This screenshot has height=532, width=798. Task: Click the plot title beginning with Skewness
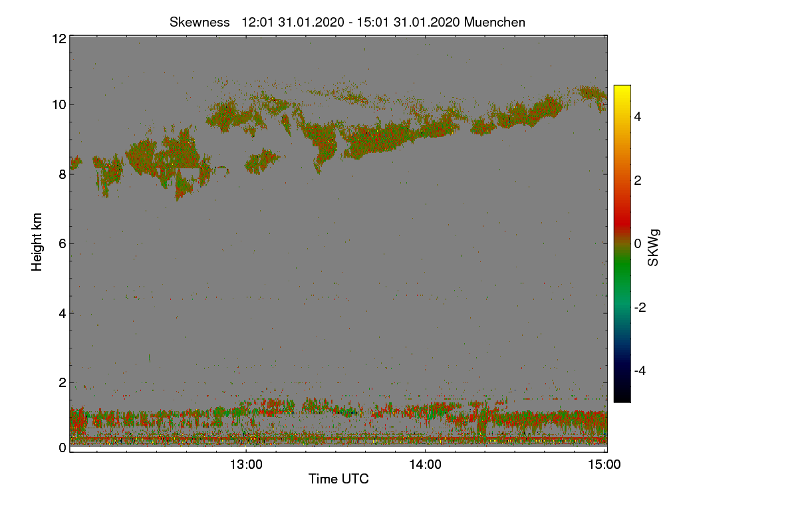[347, 22]
